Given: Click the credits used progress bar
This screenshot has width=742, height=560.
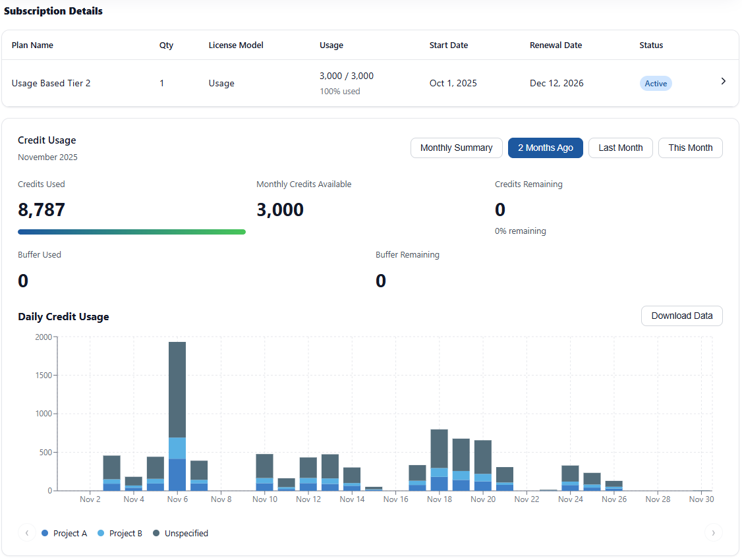Looking at the screenshot, I should pyautogui.click(x=132, y=232).
